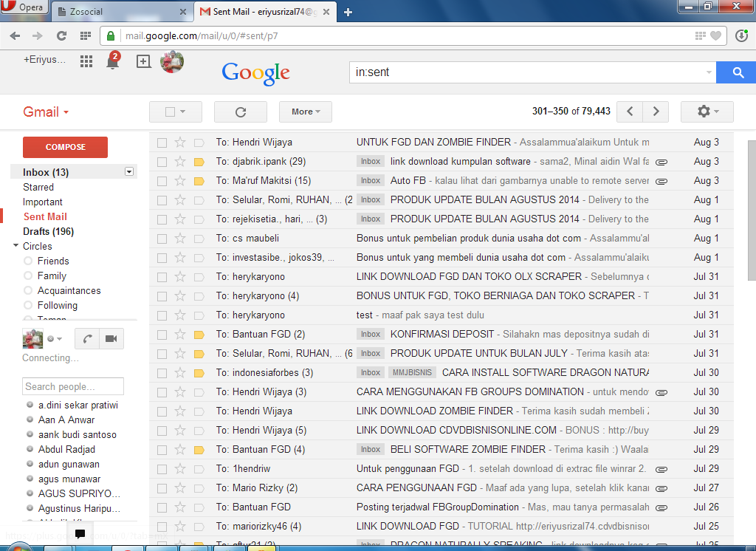The height and width of the screenshot is (551, 756).
Task: Open the More actions dropdown
Action: (306, 112)
